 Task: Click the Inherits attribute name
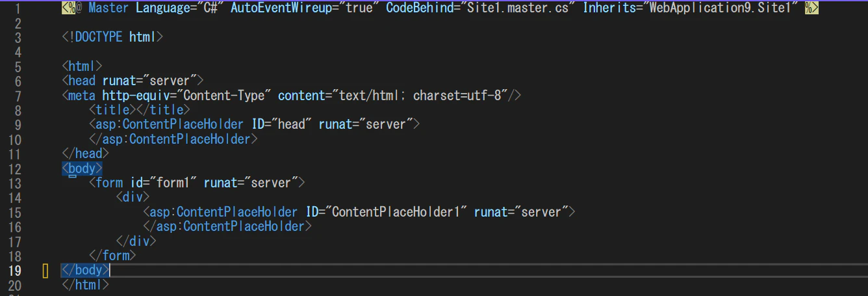[609, 8]
